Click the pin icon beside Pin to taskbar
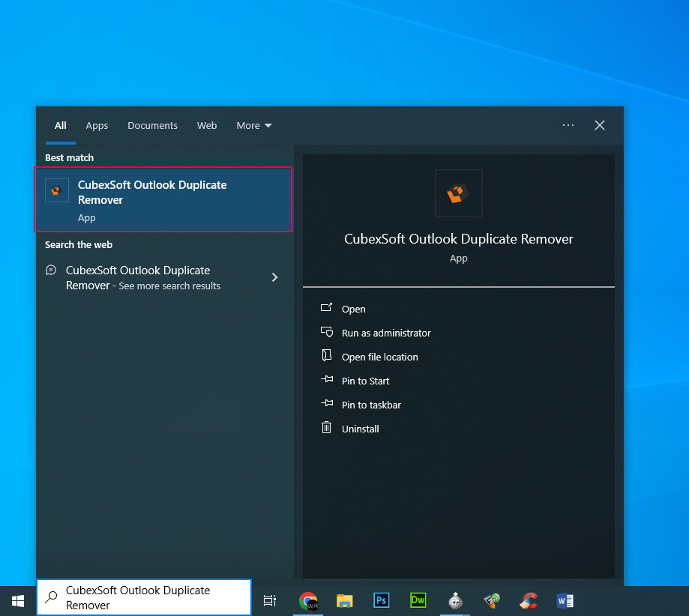The width and height of the screenshot is (689, 616). click(327, 403)
